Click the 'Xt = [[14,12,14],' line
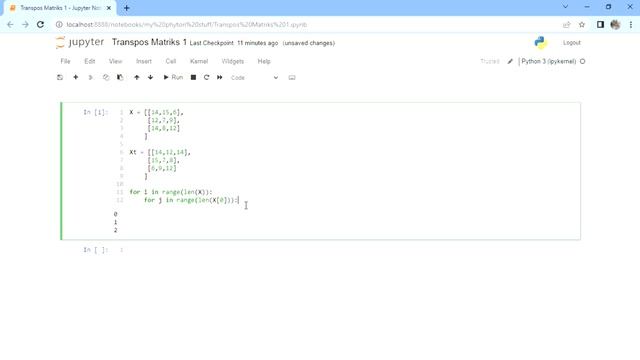This screenshot has width=640, height=360. [160, 152]
